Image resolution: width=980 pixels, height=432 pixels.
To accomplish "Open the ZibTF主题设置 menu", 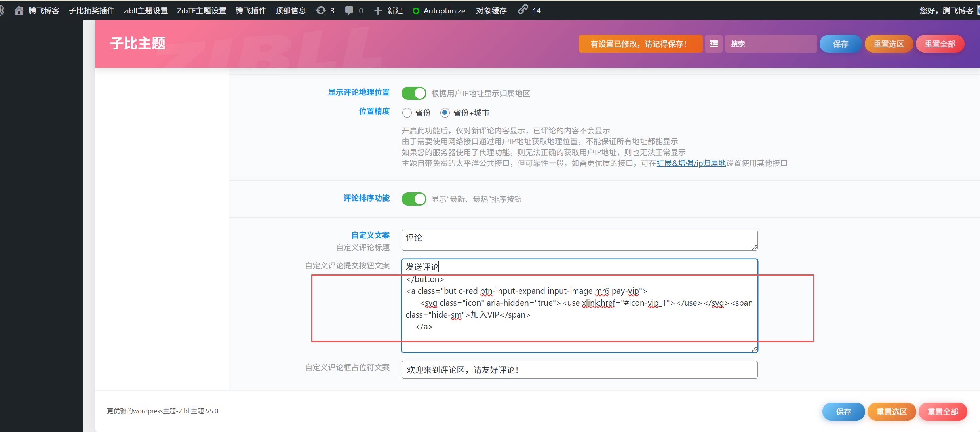I will coord(202,11).
